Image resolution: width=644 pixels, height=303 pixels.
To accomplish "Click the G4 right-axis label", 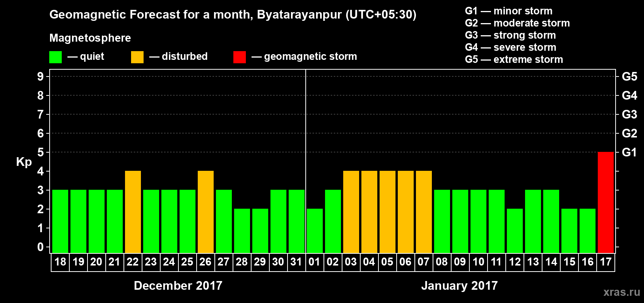I will [630, 95].
